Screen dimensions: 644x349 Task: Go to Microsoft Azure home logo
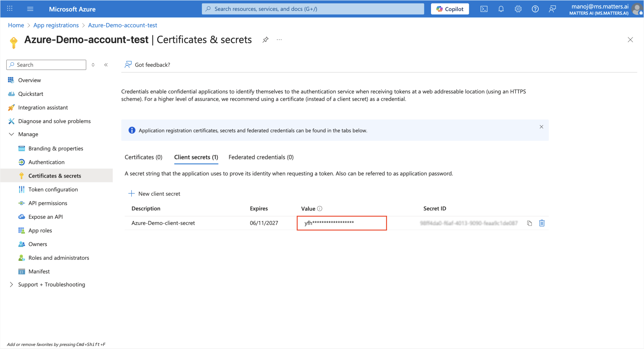coord(72,9)
